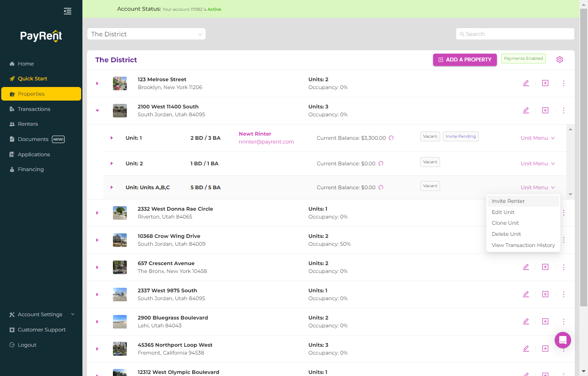Viewport: 588px width, 376px height.
Task: Collapse the 2100 West 11400 South row
Action: (x=97, y=110)
